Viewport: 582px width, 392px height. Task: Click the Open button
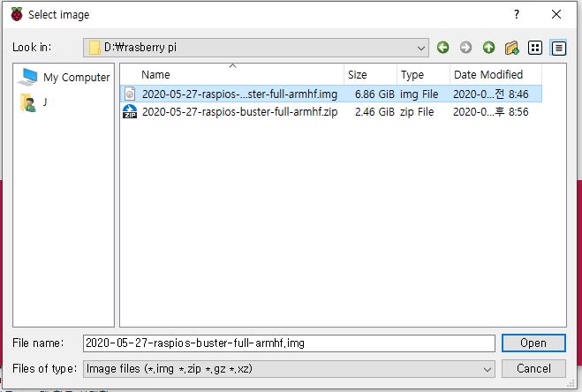(533, 343)
